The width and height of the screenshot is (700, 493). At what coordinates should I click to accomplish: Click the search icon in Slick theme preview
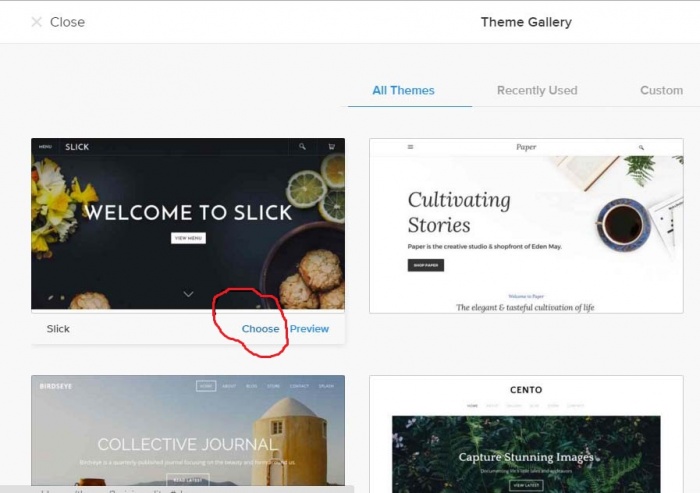(x=302, y=147)
